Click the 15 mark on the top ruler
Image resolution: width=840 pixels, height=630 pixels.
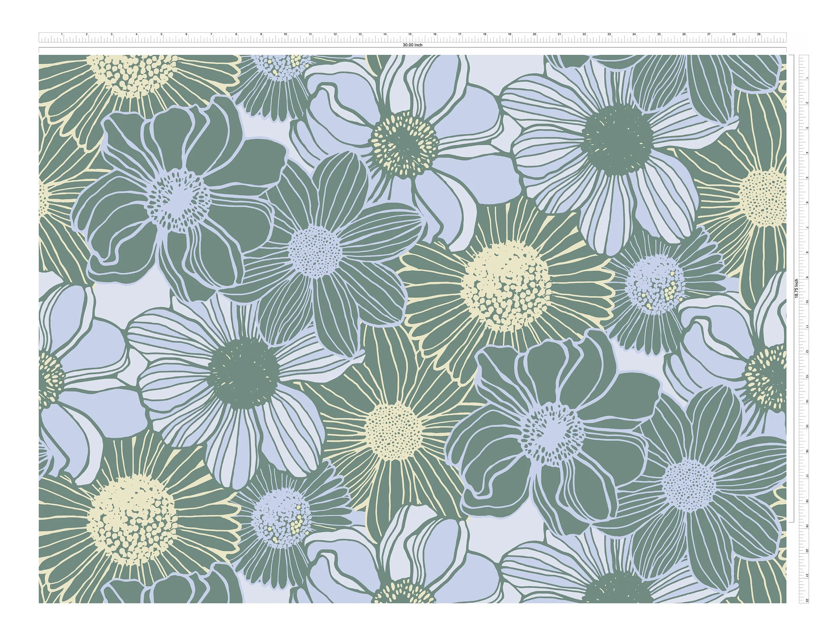[x=410, y=35]
